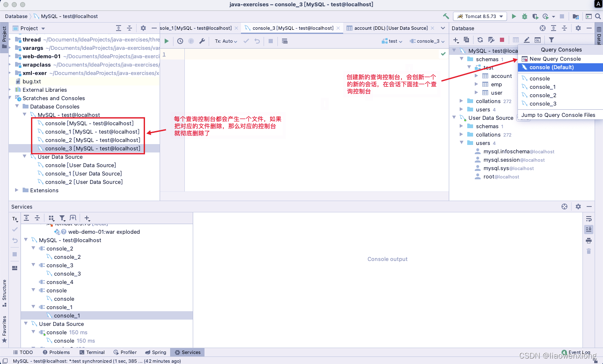Toggle the Project tool window stripe button
603x364 pixels.
coord(4,37)
